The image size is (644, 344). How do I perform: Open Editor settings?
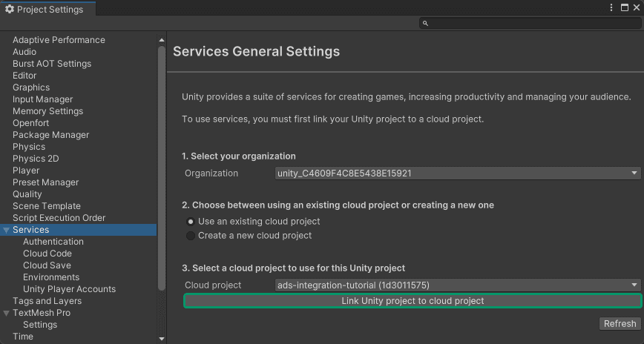click(24, 76)
